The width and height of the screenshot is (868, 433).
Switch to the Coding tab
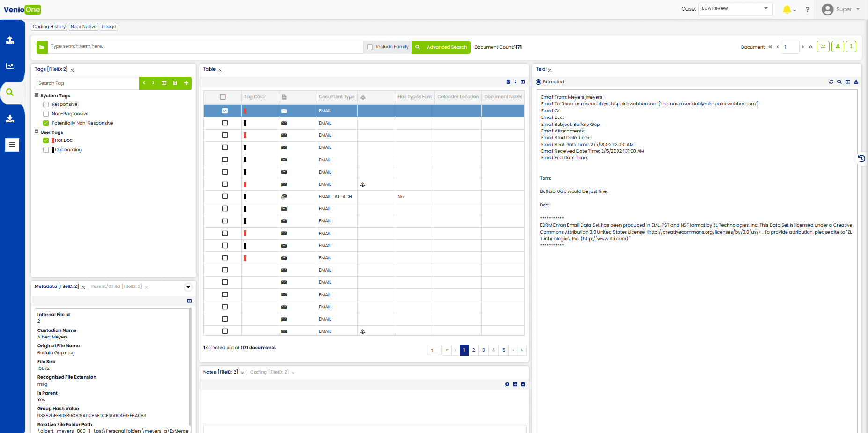tap(269, 372)
